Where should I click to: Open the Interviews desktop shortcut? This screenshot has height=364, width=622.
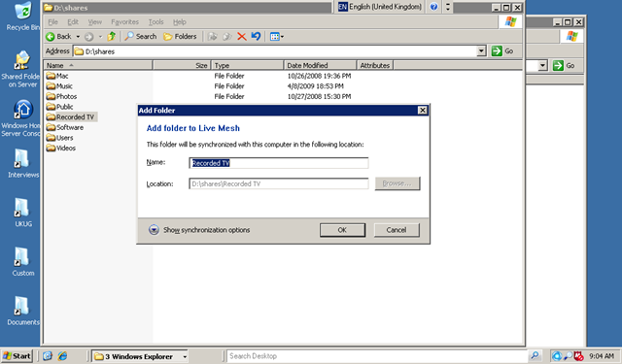(x=22, y=164)
